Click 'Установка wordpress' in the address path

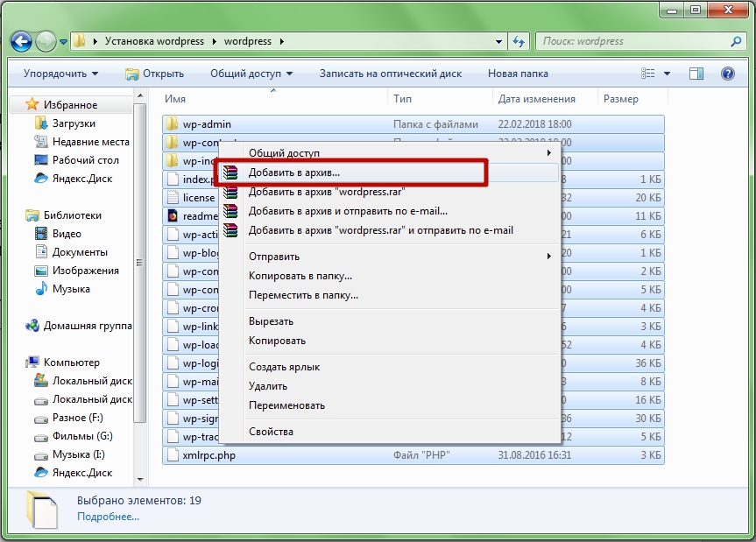click(x=154, y=41)
